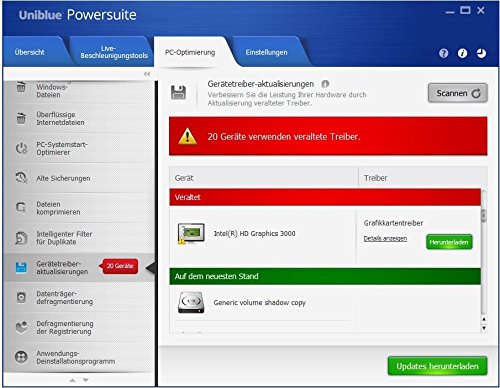
Task: Collapse the sidebar with double-chevron arrow
Action: click(x=147, y=74)
